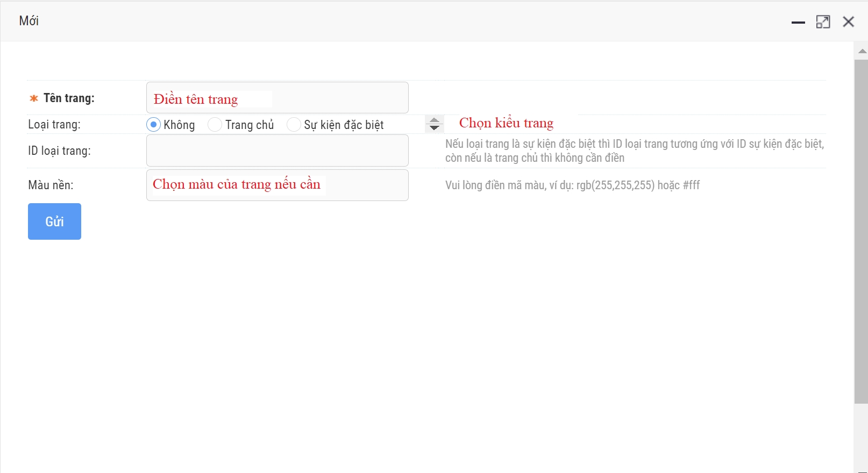Maximize the Mới dialog window
Image resolution: width=868 pixels, height=473 pixels.
(823, 22)
